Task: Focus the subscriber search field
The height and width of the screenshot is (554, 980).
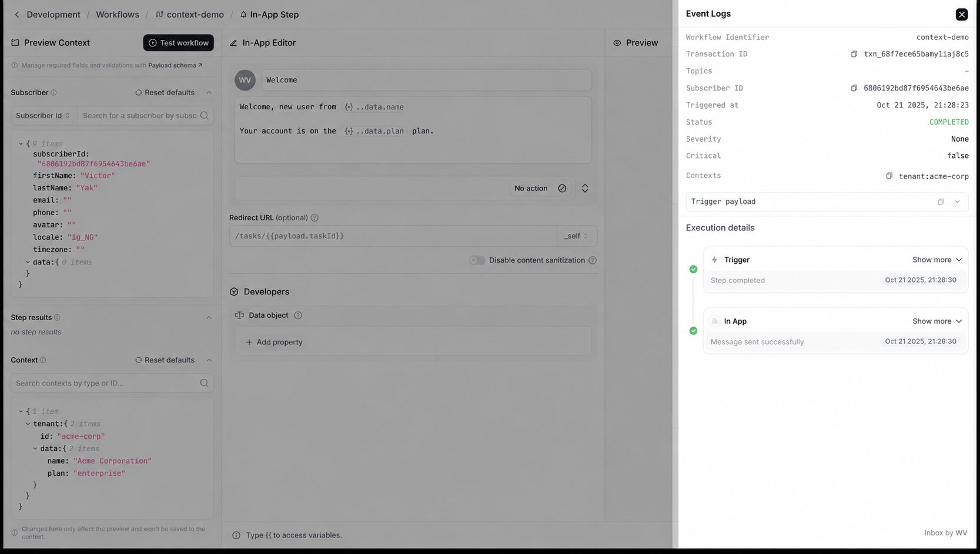Action: pos(139,116)
